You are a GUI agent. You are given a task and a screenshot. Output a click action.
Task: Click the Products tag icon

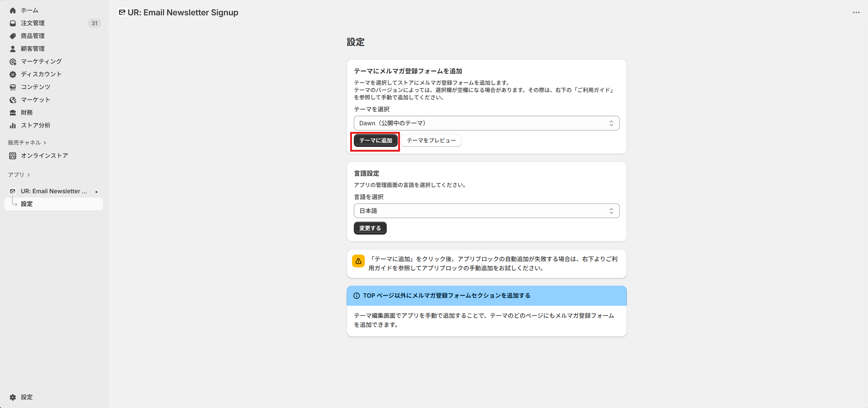click(x=13, y=36)
